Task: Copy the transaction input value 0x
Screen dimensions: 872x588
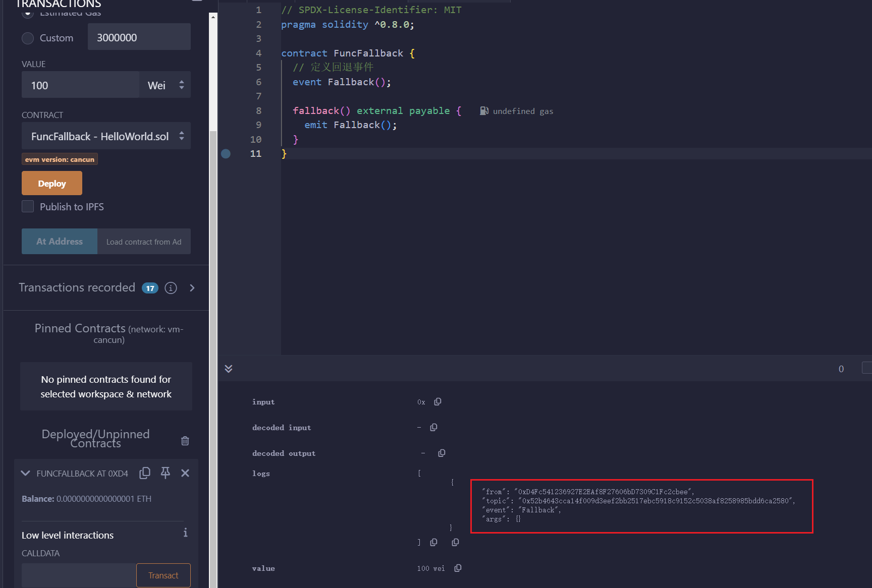Action: [438, 402]
